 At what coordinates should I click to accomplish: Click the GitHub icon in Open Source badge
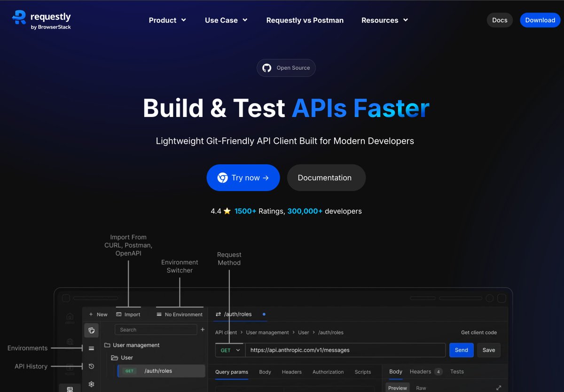267,68
